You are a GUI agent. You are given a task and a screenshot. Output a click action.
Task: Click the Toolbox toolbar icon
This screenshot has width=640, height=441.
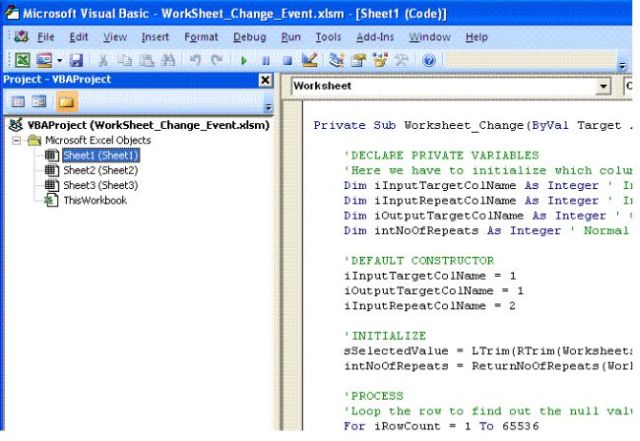point(402,60)
